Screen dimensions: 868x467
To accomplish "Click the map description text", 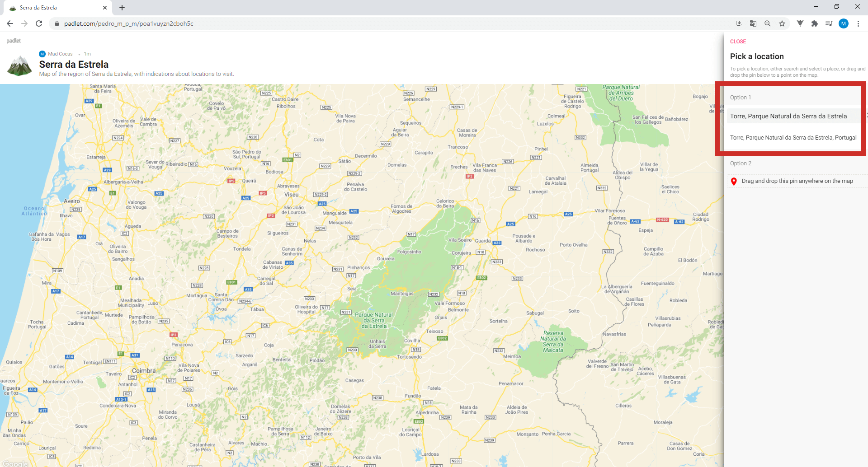I will pos(137,74).
